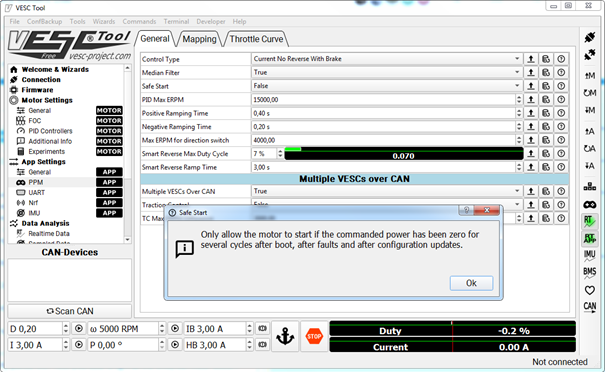Select FOC under Motor Settings
The image size is (605, 372).
pyautogui.click(x=34, y=120)
